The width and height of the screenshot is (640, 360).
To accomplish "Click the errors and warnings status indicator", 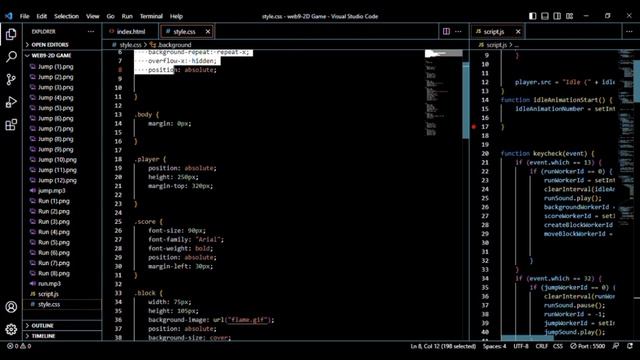I will (19, 346).
